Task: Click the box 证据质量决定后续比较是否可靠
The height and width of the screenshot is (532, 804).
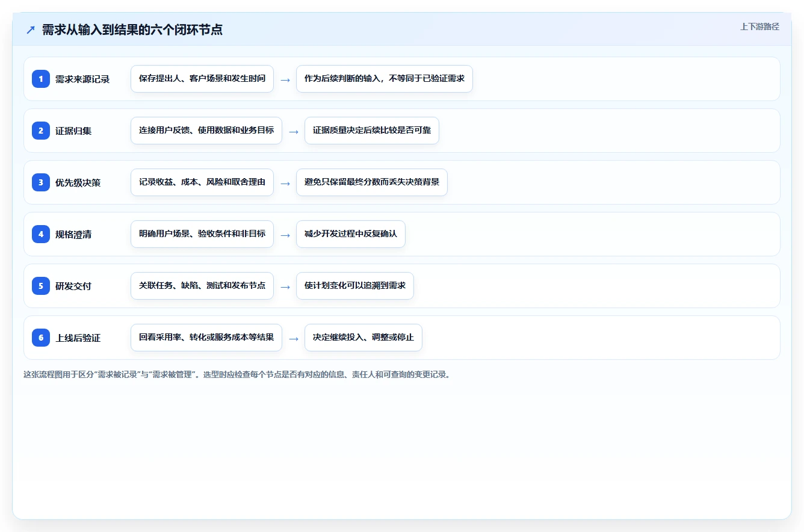Action: pos(372,131)
